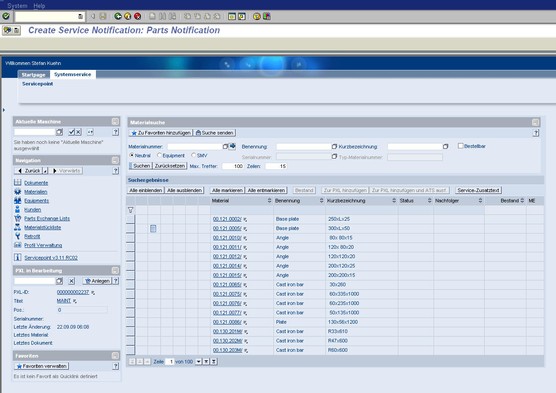
Task: Click the green checkmark Enter icon
Action: coord(6,16)
